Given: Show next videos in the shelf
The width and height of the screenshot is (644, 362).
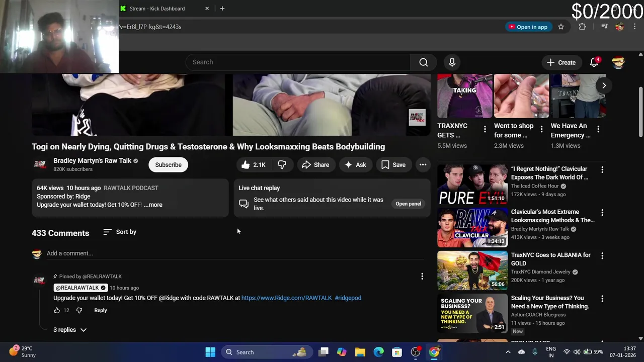Looking at the screenshot, I should (604, 85).
